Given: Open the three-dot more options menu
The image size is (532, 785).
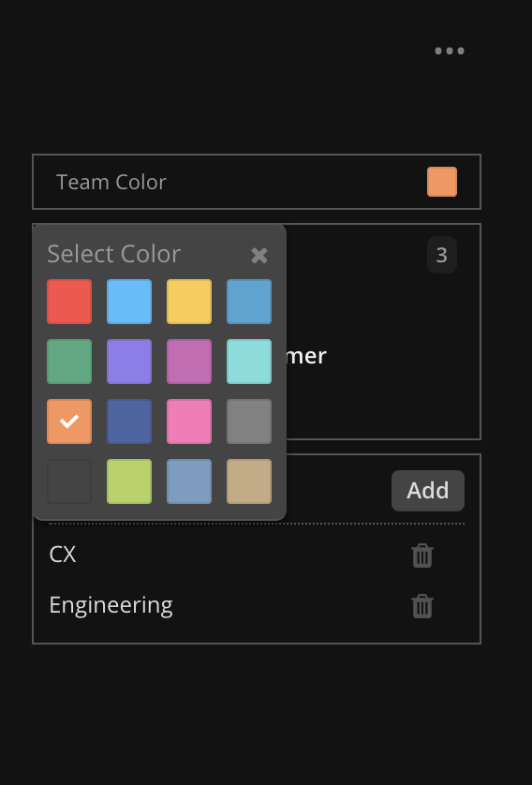Looking at the screenshot, I should click(x=450, y=51).
